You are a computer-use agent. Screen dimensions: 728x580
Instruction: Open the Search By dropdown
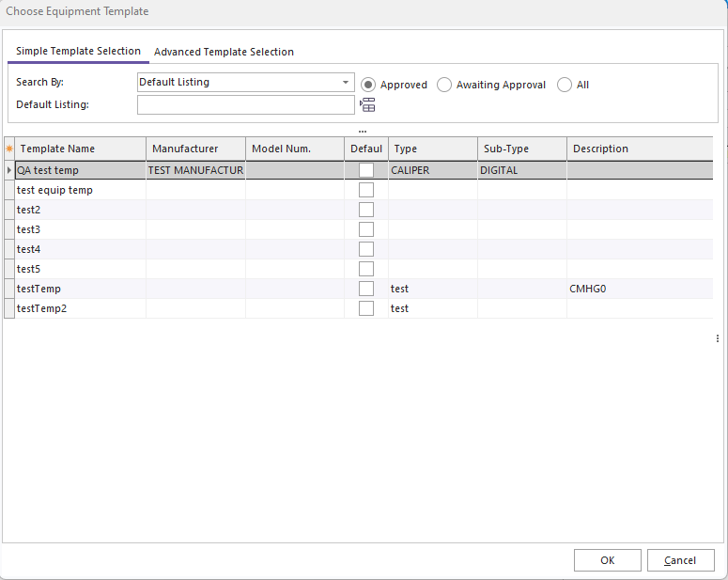coord(346,83)
